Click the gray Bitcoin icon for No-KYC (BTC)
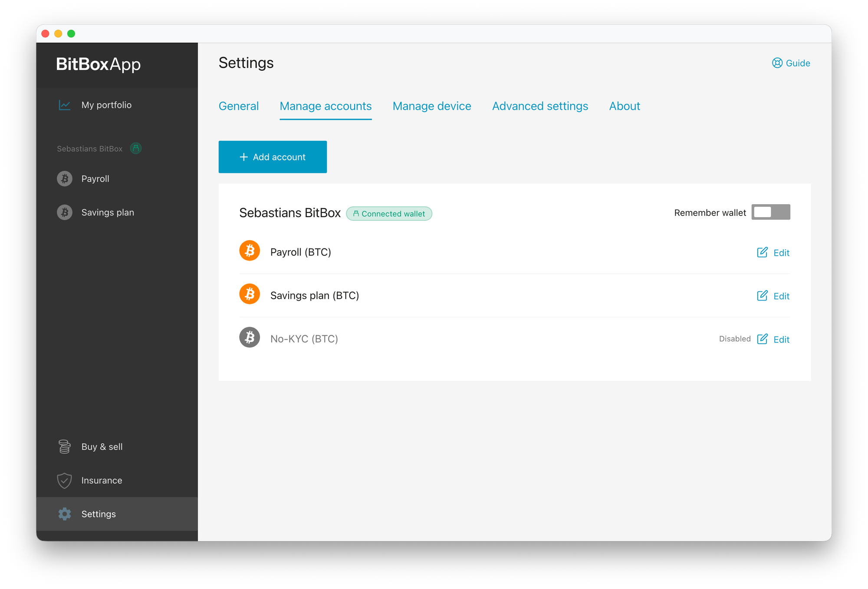Screen dimensions: 868x589 point(250,338)
